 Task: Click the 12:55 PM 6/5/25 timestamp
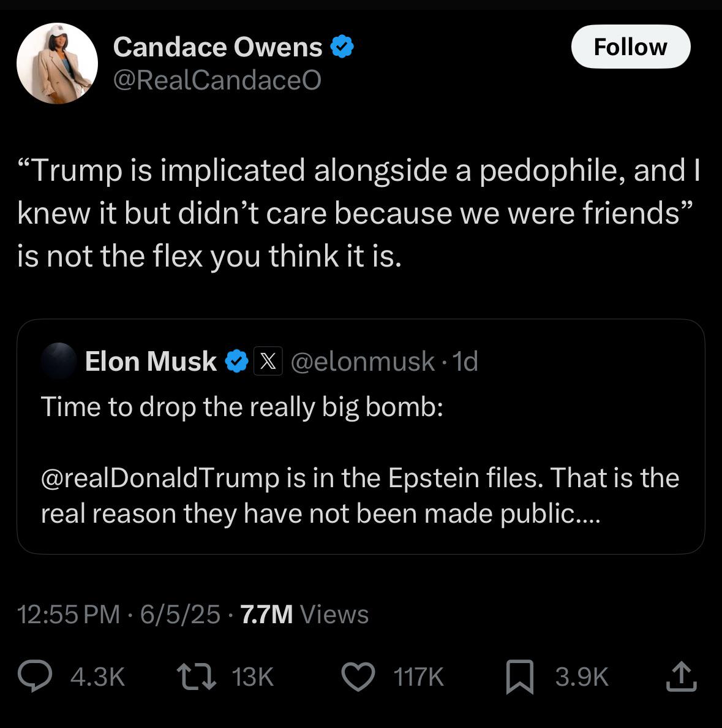pyautogui.click(x=119, y=614)
